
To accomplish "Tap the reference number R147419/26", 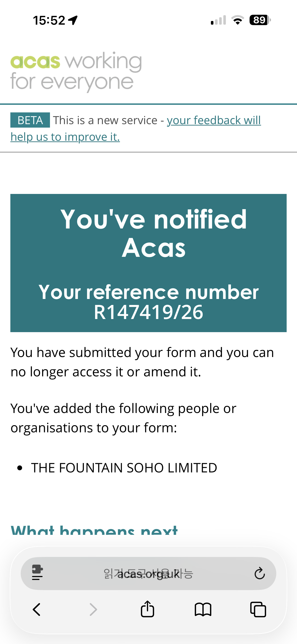I will 148,312.
